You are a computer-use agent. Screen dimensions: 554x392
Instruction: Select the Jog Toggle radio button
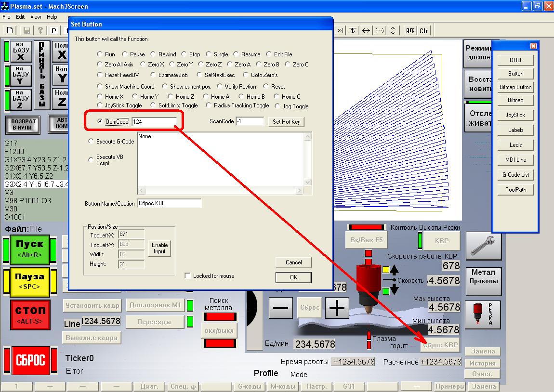pyautogui.click(x=277, y=106)
